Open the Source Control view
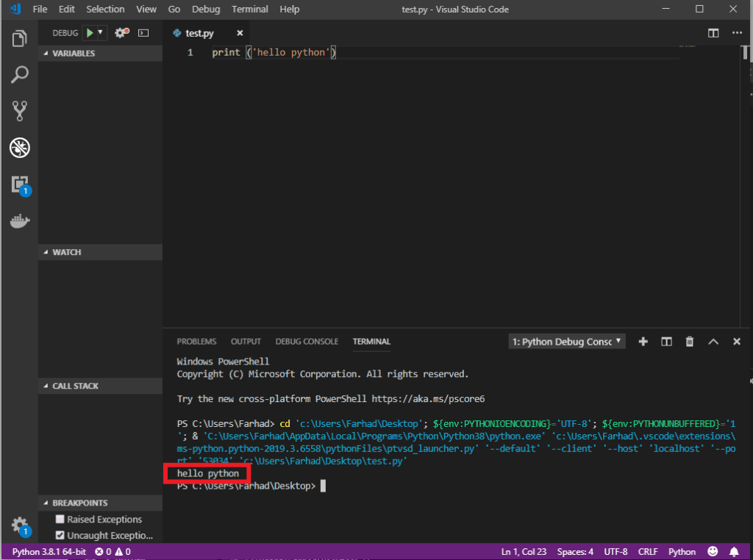 click(19, 111)
